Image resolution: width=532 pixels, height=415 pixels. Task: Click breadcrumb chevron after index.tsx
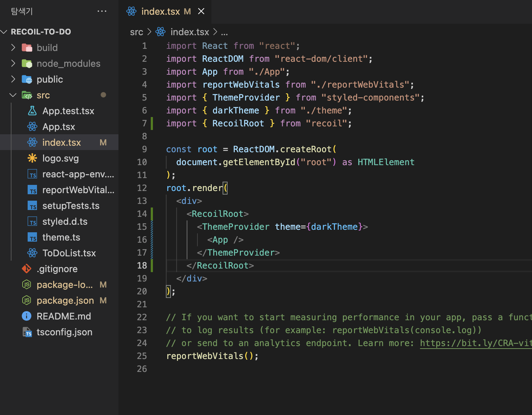[x=215, y=32]
